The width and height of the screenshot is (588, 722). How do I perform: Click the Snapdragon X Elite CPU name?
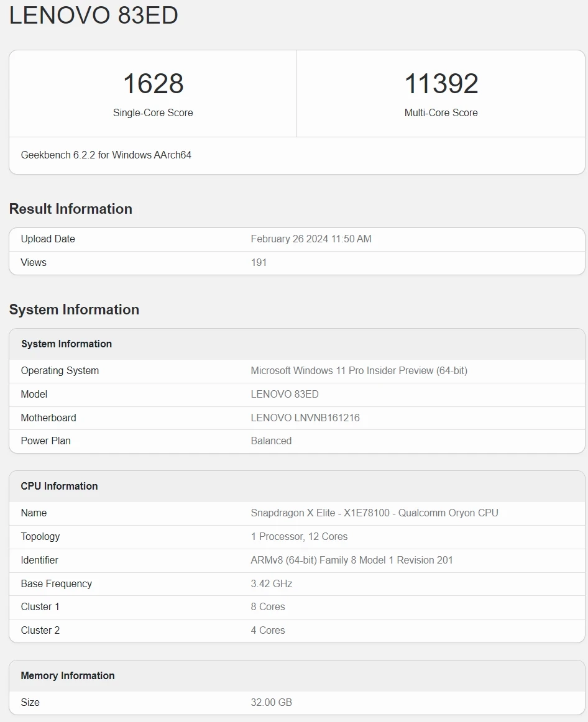click(x=374, y=513)
